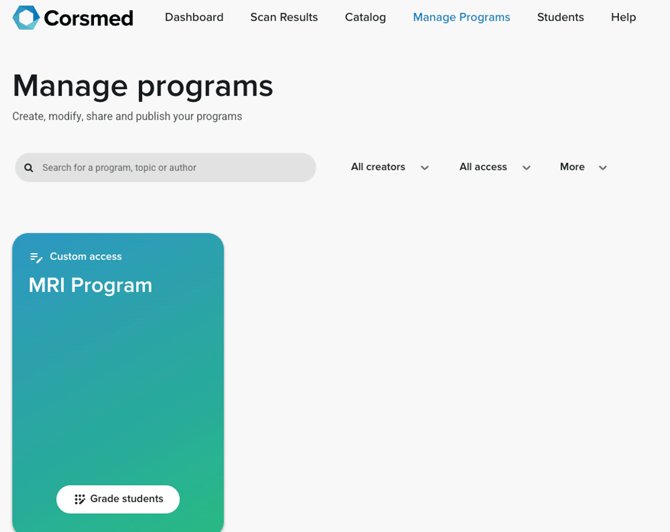Click the Grade students button

coord(118,499)
